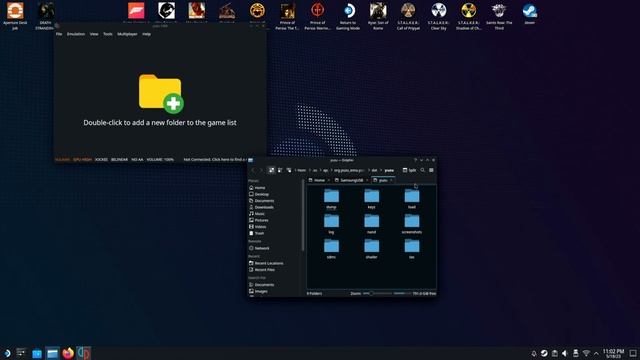Click the Split view button in Dolphin
The image size is (640, 360).
click(x=409, y=170)
